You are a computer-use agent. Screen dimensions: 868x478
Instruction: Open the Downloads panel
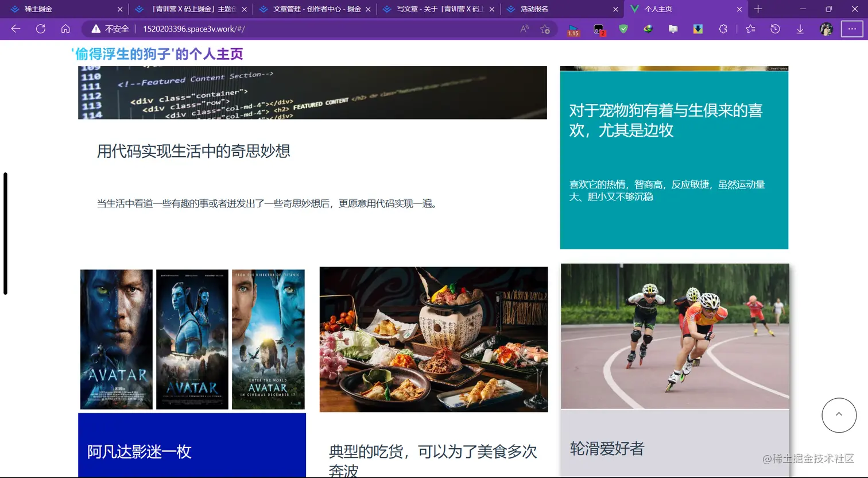800,29
